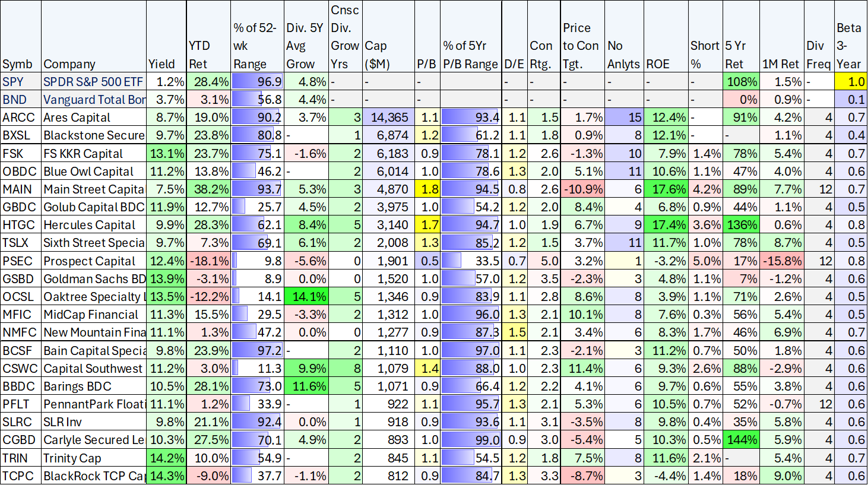Select HTGC 5 Yr return 136%
Image resolution: width=868 pixels, height=485 pixels.
pyautogui.click(x=742, y=224)
